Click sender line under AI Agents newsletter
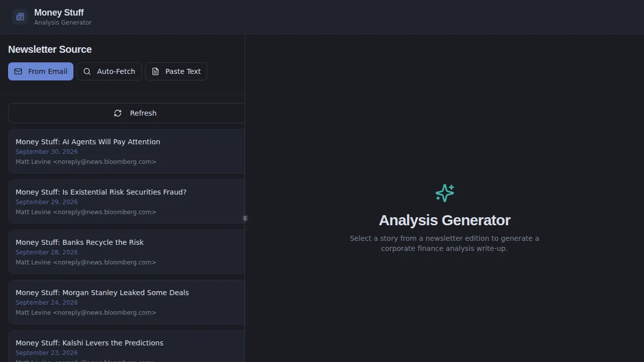The image size is (644, 362). (86, 162)
